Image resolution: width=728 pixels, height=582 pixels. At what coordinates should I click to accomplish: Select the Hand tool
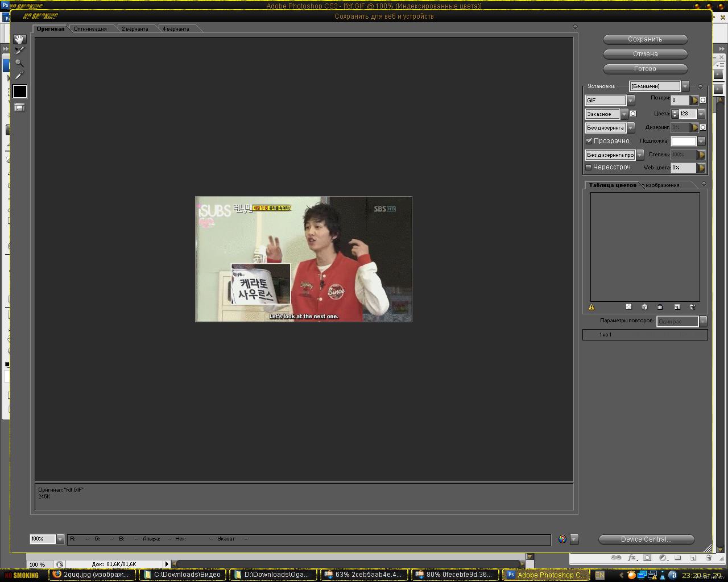pos(20,39)
